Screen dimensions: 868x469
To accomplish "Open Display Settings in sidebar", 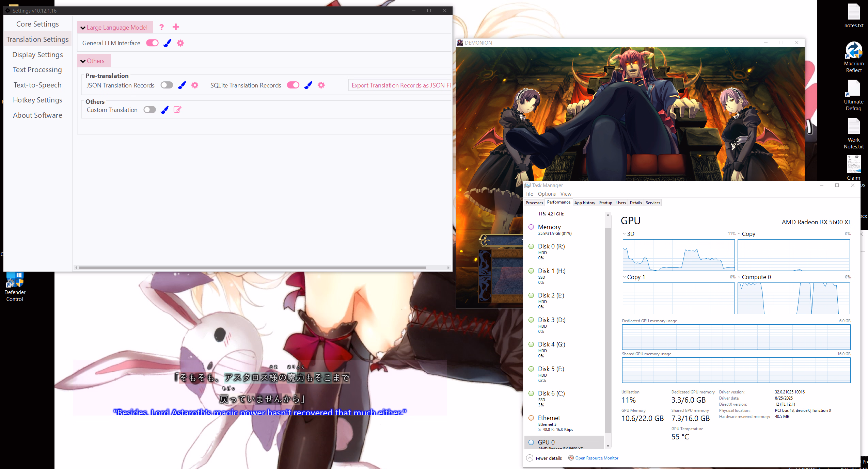I will tap(37, 55).
